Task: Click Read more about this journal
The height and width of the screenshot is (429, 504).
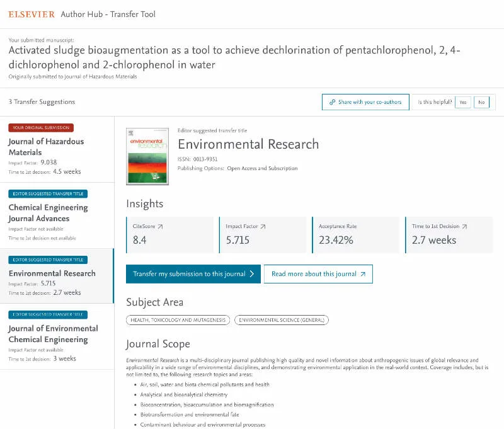Action: [x=318, y=274]
